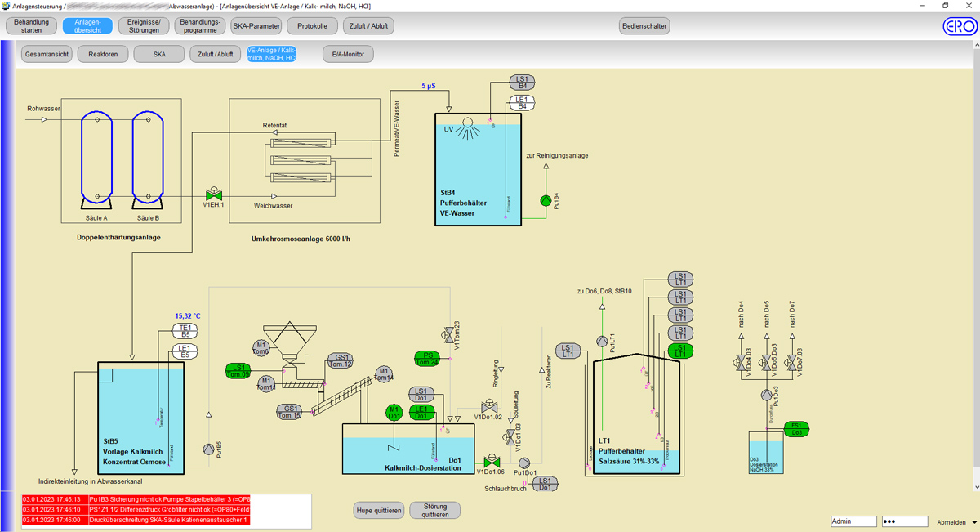980x532 pixels.
Task: Select the Pu1B3 Sicherung alarm message row
Action: tap(136, 499)
